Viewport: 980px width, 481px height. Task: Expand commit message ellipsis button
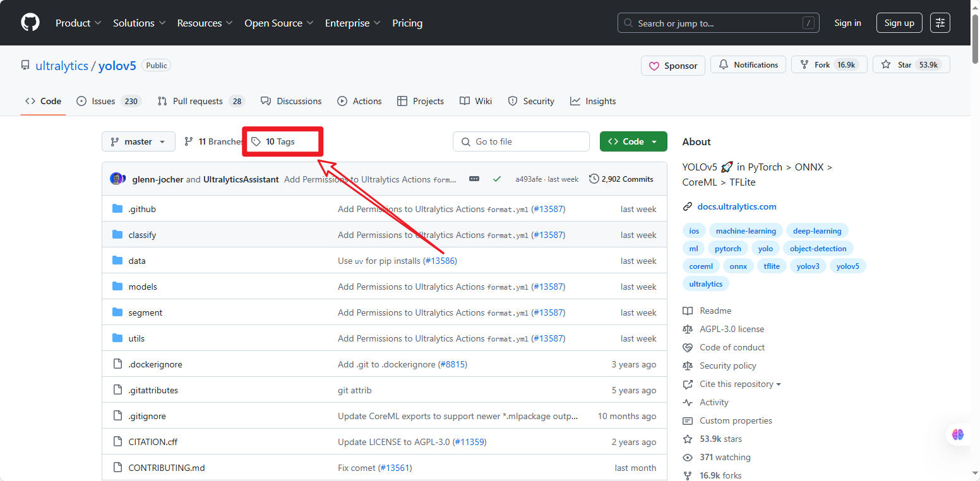coord(474,179)
